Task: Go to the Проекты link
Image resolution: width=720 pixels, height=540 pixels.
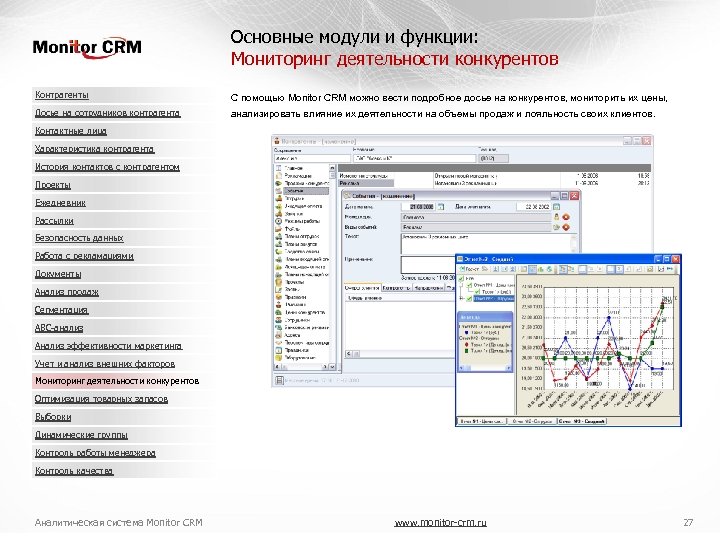Action: [53, 185]
